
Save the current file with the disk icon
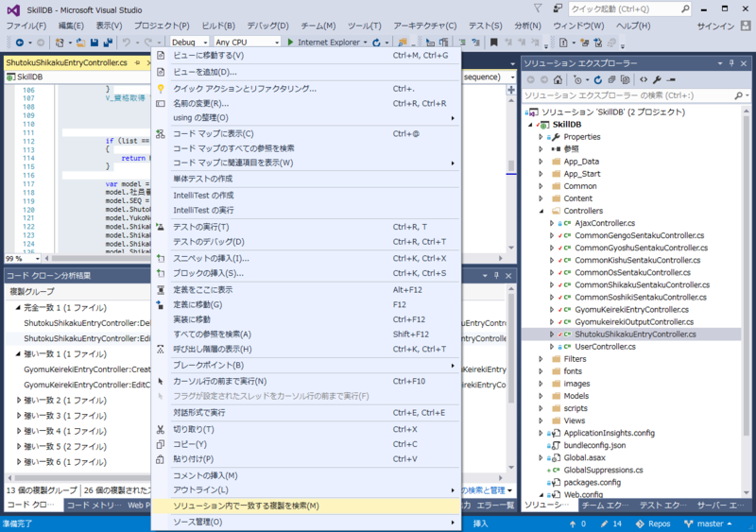[x=94, y=43]
